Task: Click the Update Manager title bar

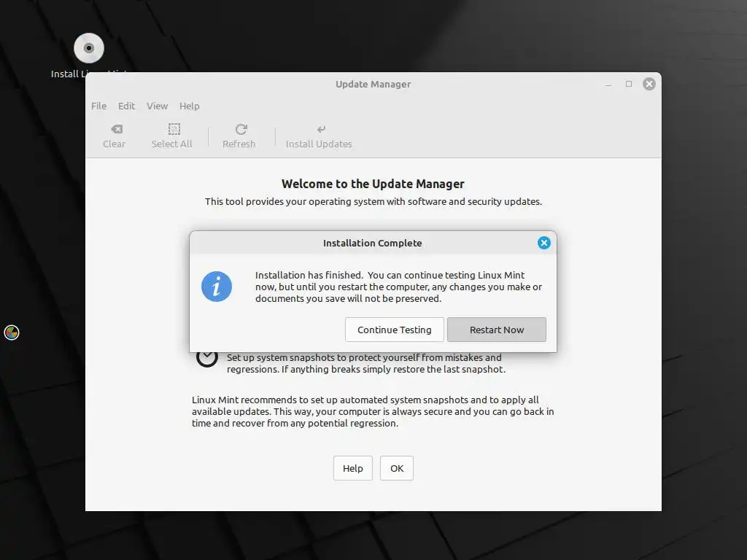Action: tap(373, 85)
